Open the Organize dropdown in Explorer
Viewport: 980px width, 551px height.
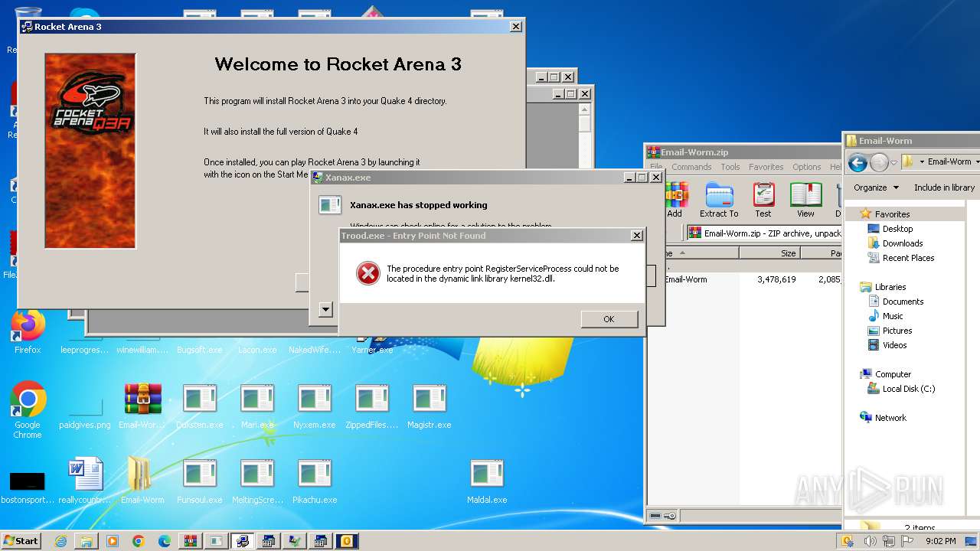pyautogui.click(x=876, y=187)
